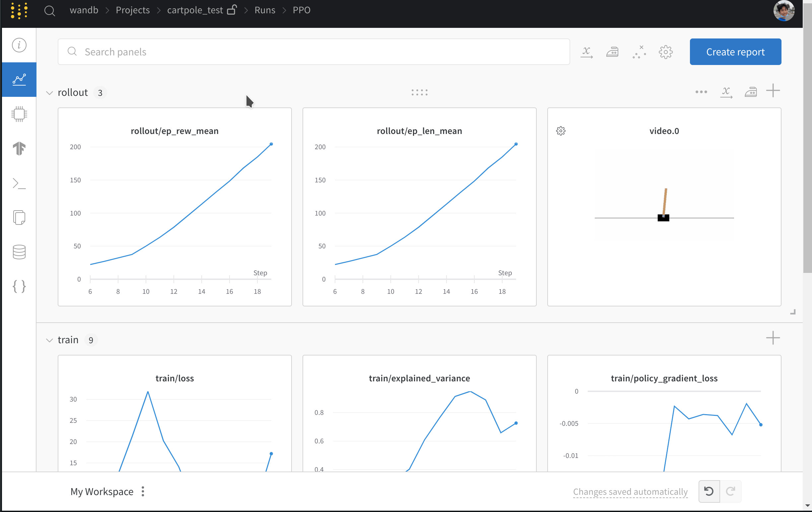The height and width of the screenshot is (512, 812).
Task: Open rollout section more options menu
Action: pos(701,92)
